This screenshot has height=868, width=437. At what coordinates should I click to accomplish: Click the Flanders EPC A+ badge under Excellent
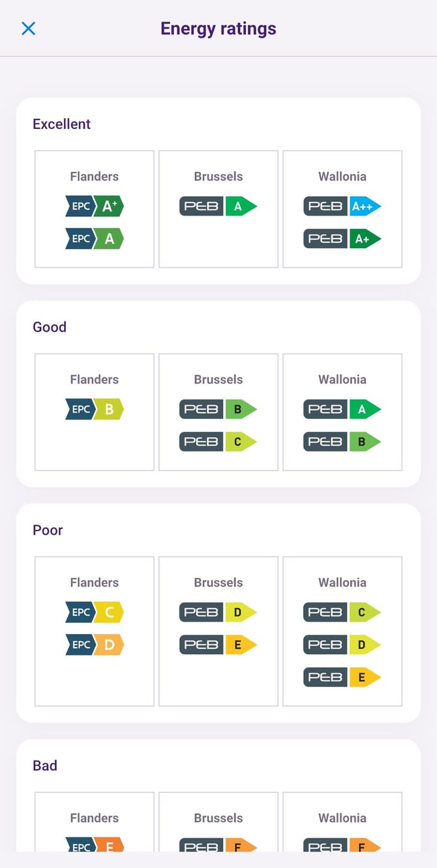tap(95, 207)
